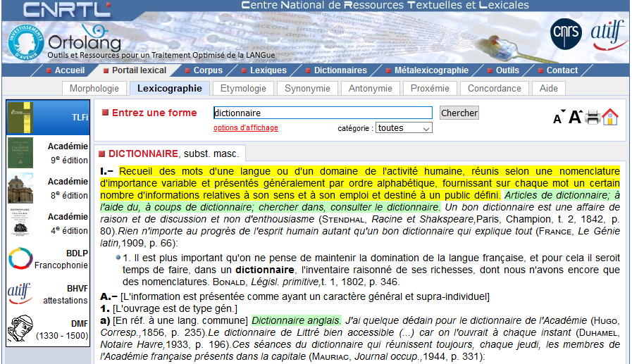
Task: Click the home house icon
Action: click(x=610, y=117)
